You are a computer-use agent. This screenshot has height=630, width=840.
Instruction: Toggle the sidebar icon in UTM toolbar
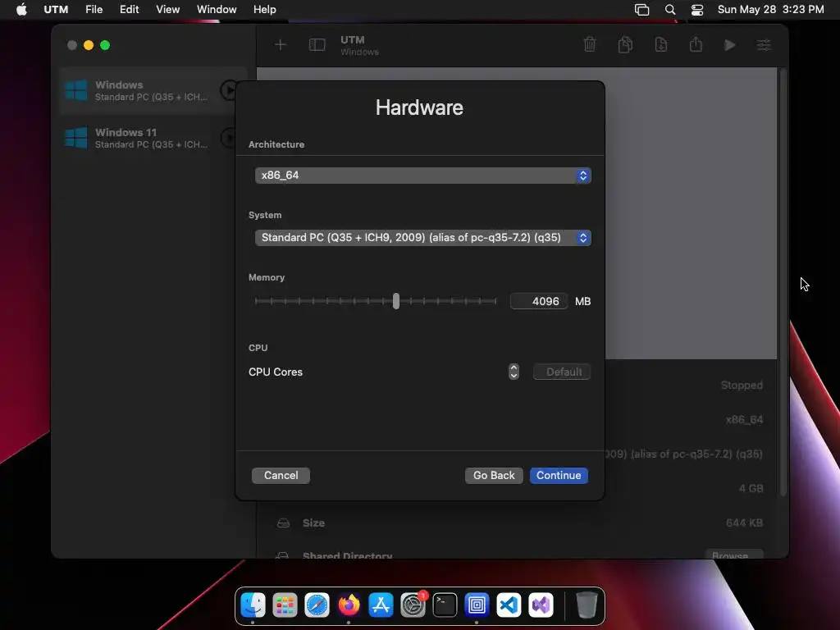(x=317, y=45)
